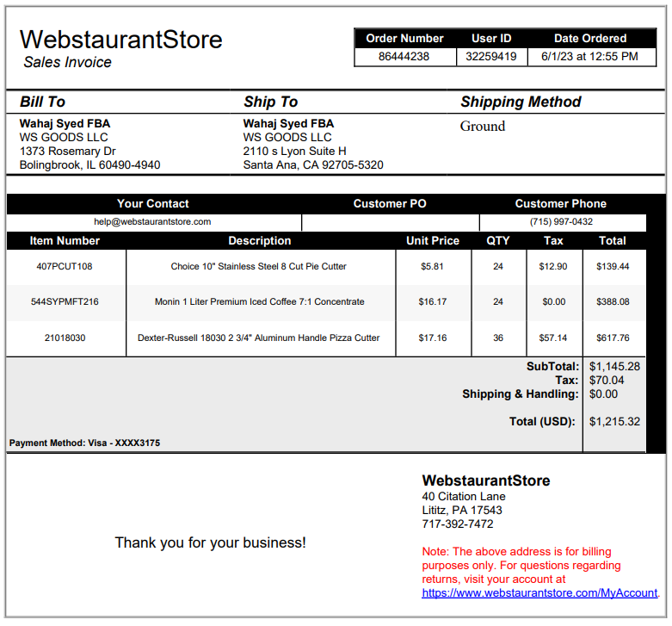Click the Bill To heading
Viewport: 672px width, 626px height.
pyautogui.click(x=42, y=102)
